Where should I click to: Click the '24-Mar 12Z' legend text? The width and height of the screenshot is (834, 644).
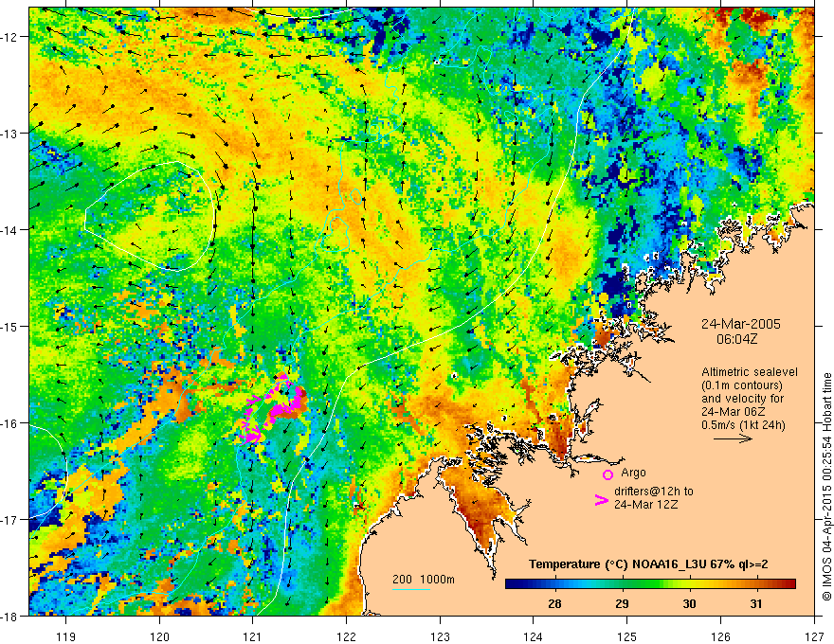[645, 505]
